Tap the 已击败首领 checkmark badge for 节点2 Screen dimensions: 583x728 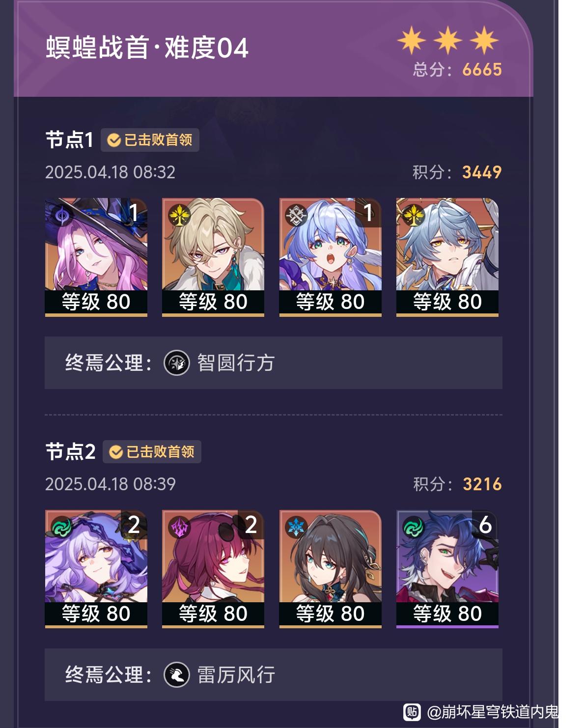(152, 451)
